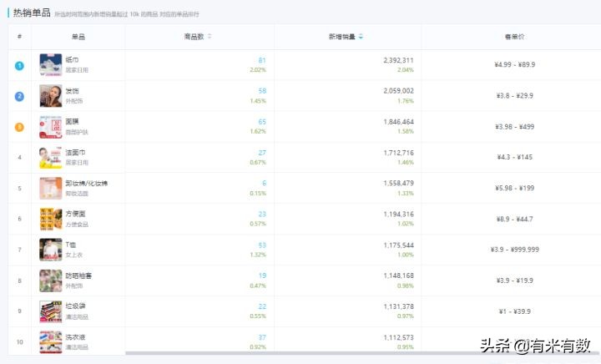
Task: Select the 防晒袖套 product name
Action: click(x=78, y=276)
